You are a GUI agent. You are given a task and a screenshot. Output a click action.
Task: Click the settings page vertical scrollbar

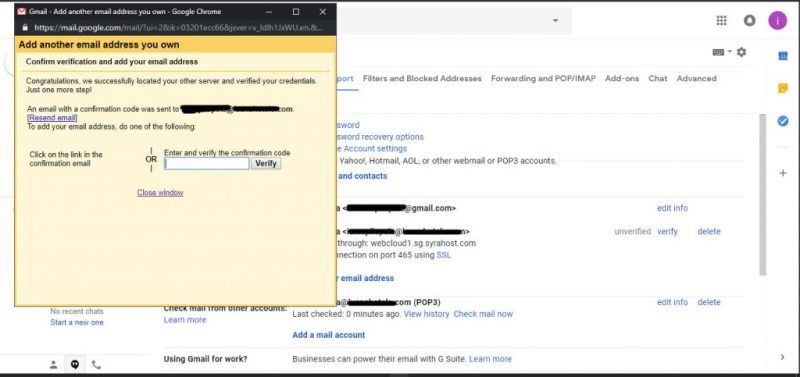pyautogui.click(x=763, y=194)
